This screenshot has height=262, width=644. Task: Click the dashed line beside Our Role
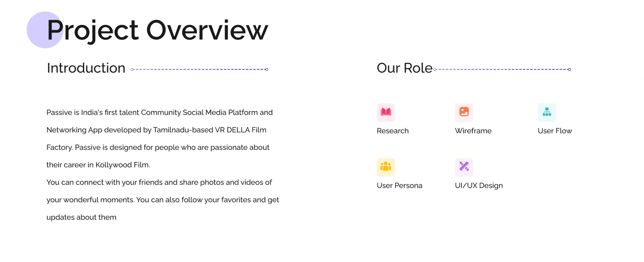tap(502, 69)
